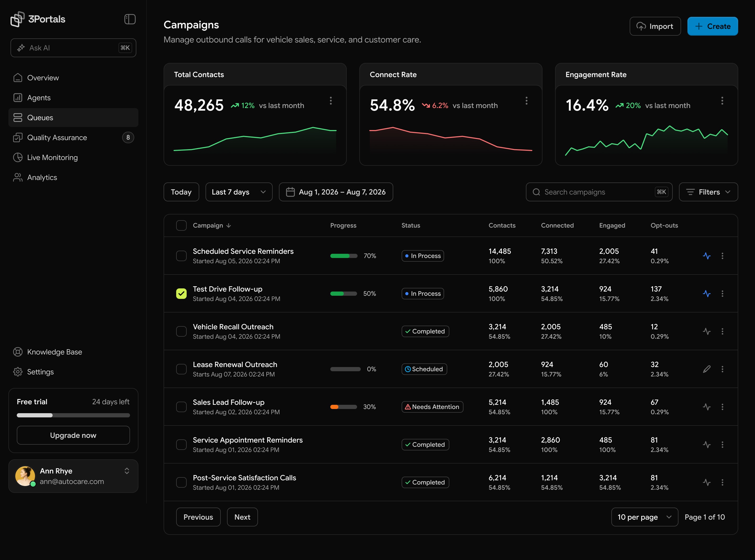The height and width of the screenshot is (560, 755).
Task: Open Engagement Rate card options menu
Action: (x=722, y=101)
